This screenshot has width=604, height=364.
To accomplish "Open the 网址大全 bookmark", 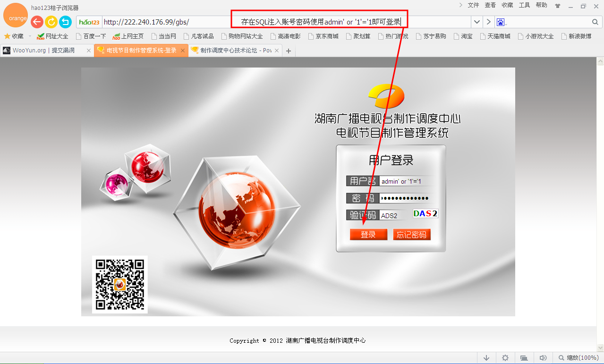I will (x=52, y=36).
